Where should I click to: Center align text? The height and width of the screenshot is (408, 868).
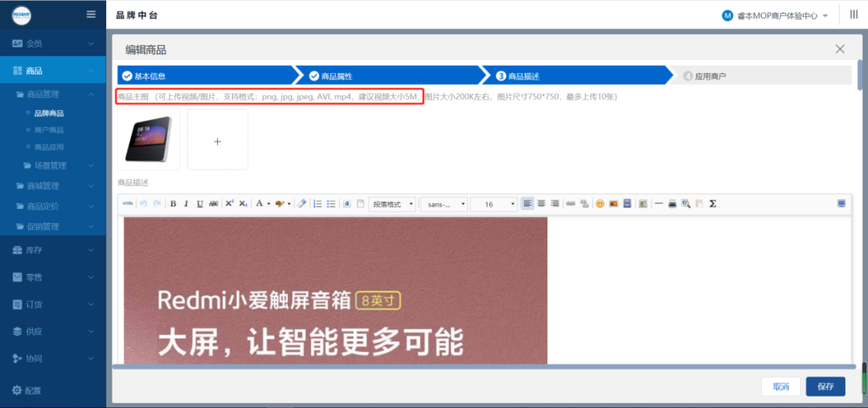(542, 203)
